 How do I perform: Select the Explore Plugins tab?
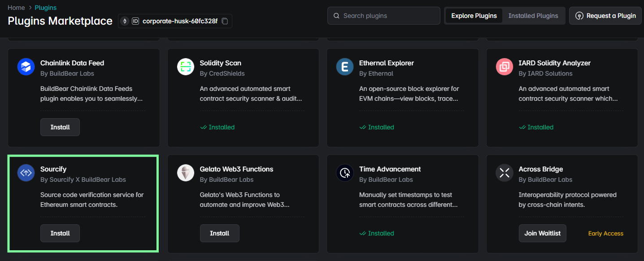[474, 16]
